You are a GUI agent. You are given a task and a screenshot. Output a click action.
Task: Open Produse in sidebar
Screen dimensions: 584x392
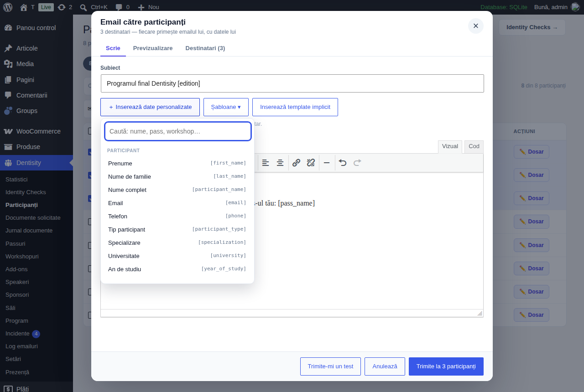[x=36, y=147]
